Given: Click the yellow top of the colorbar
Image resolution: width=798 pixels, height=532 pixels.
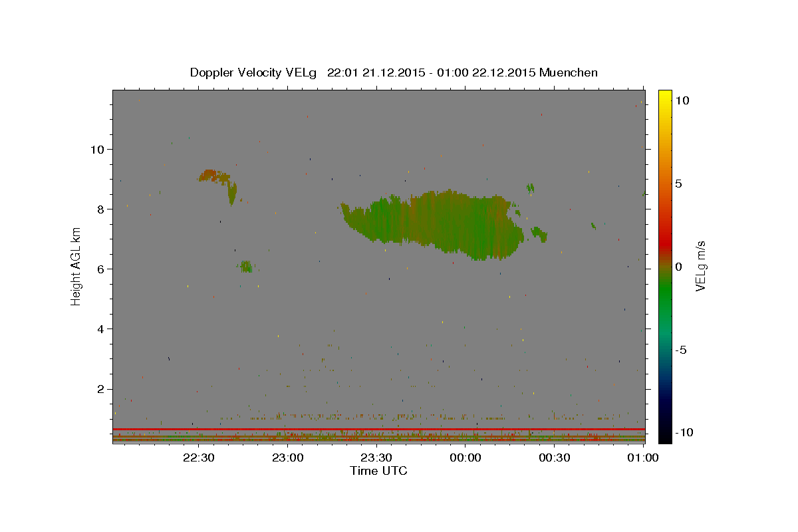Looking at the screenshot, I should point(664,96).
